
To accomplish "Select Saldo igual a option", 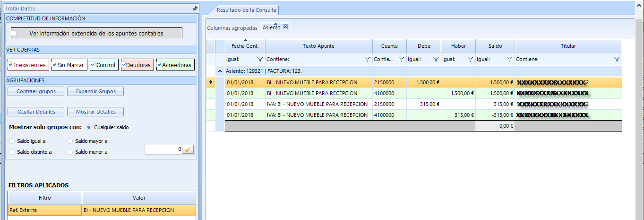I will click(12, 141).
